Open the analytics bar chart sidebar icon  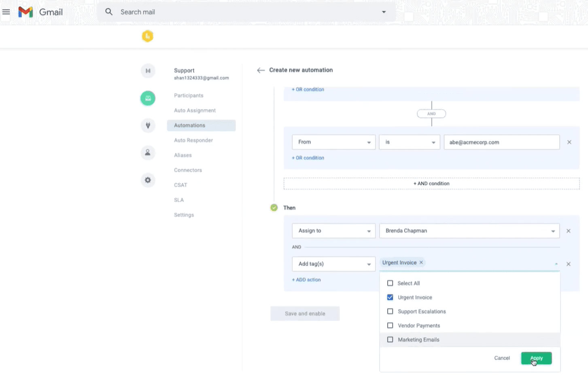tap(148, 71)
